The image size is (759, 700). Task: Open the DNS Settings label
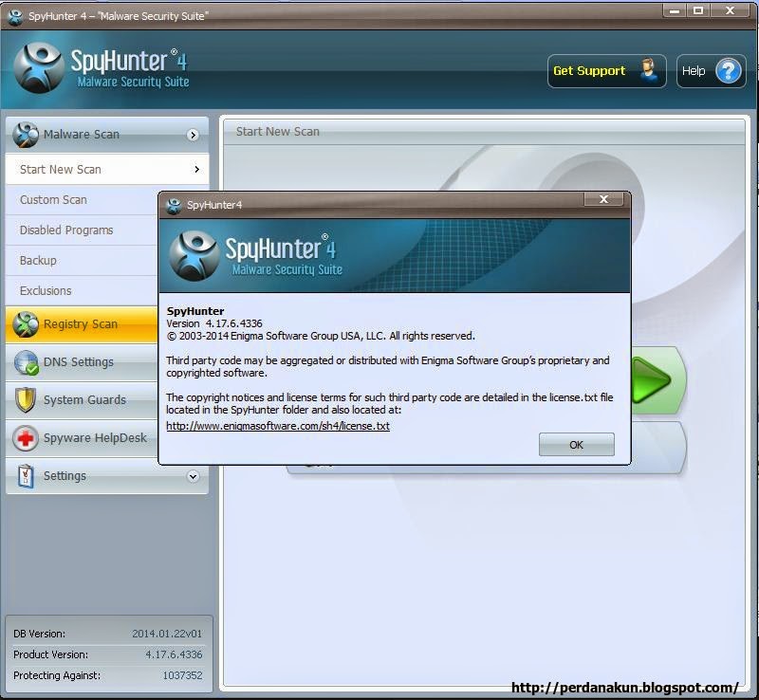point(79,362)
